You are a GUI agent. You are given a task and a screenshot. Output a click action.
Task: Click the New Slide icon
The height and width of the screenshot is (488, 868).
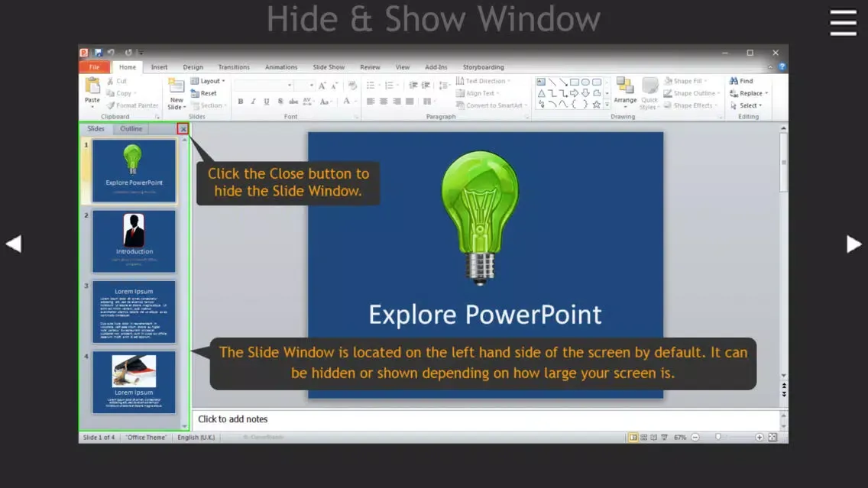click(x=177, y=86)
